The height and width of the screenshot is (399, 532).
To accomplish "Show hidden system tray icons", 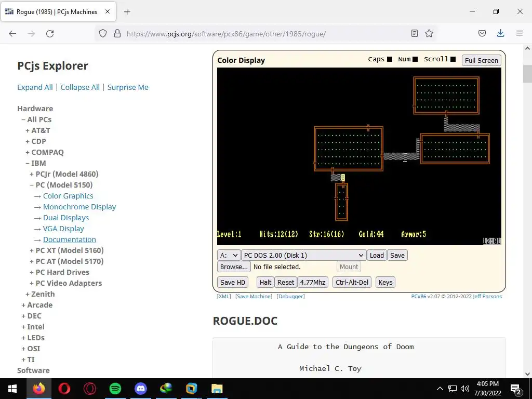I will (440, 389).
